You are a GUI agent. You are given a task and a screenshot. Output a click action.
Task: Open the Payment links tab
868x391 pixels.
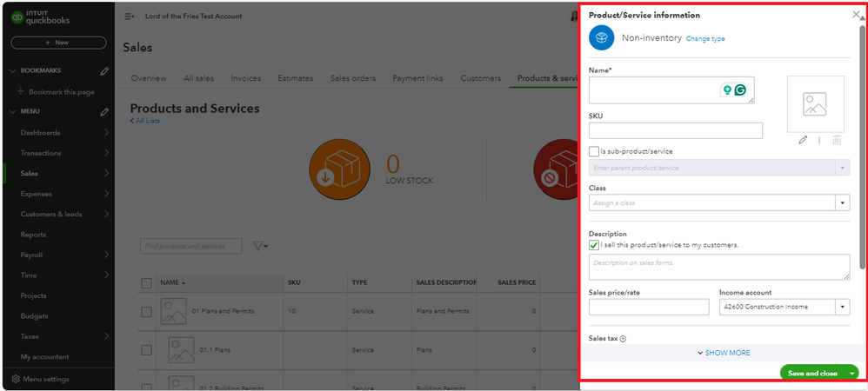[418, 78]
